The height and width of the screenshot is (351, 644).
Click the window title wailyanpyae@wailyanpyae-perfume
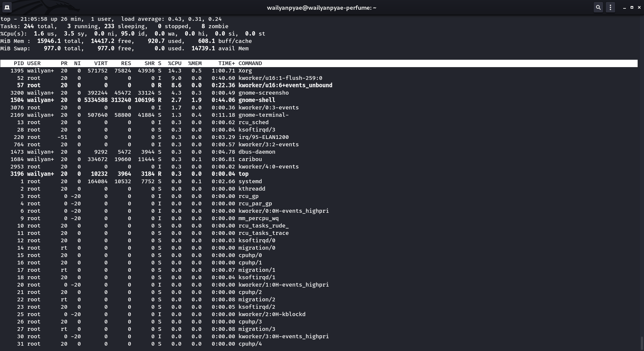pyautogui.click(x=321, y=8)
